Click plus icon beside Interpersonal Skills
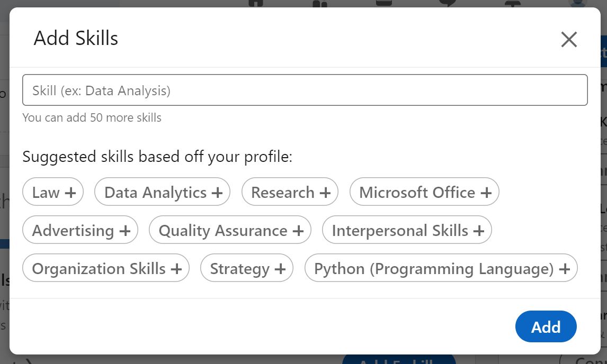Screen dimensions: 607x364 click(x=479, y=231)
